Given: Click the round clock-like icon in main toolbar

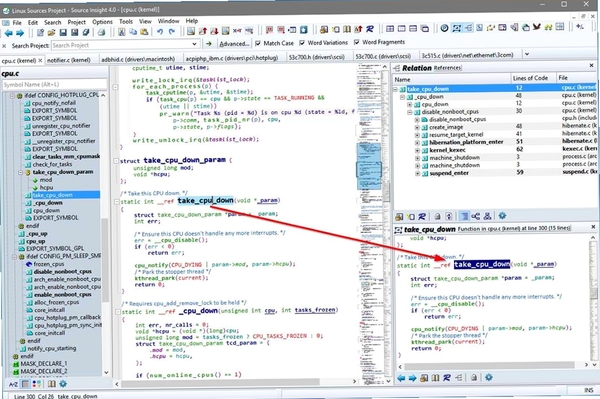Looking at the screenshot, I should point(444,28).
